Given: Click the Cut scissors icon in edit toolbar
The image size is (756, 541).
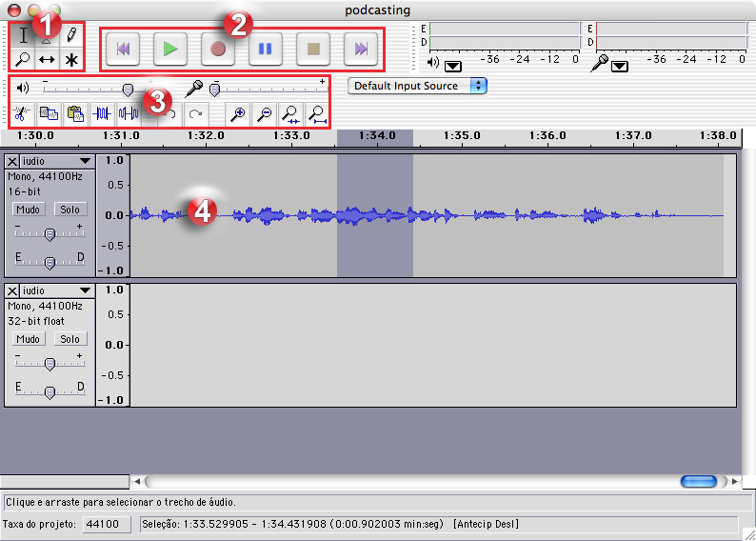Looking at the screenshot, I should click(21, 113).
